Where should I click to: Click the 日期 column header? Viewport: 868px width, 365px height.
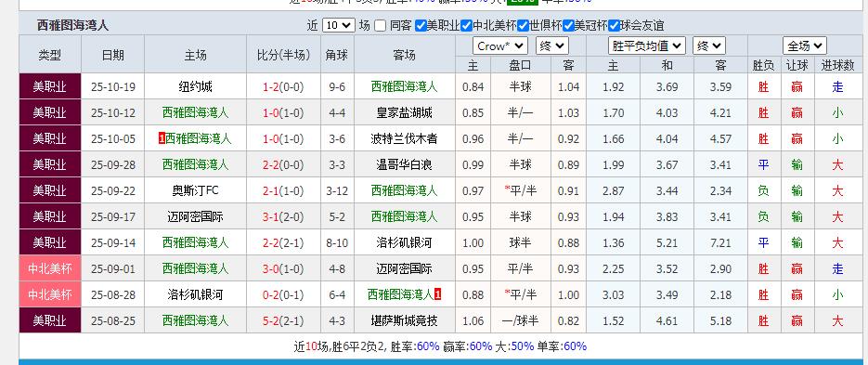113,55
